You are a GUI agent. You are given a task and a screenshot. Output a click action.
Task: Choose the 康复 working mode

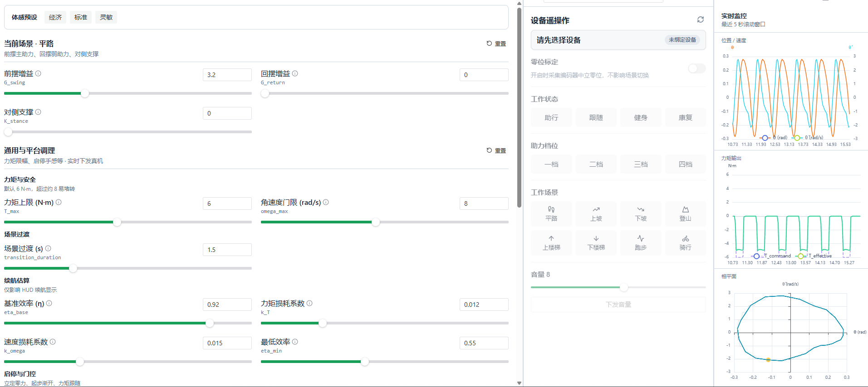point(685,117)
